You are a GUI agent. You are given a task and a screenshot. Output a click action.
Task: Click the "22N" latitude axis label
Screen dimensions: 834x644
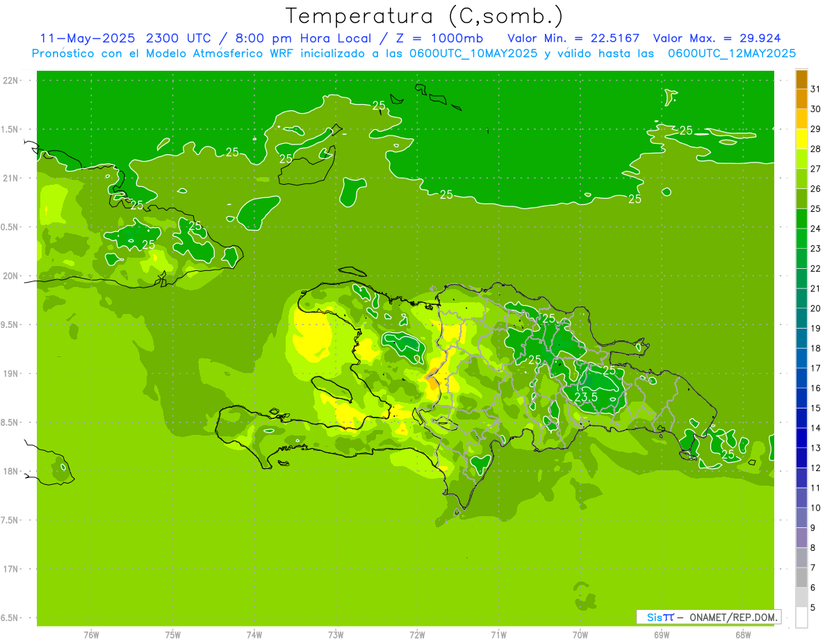pyautogui.click(x=10, y=81)
